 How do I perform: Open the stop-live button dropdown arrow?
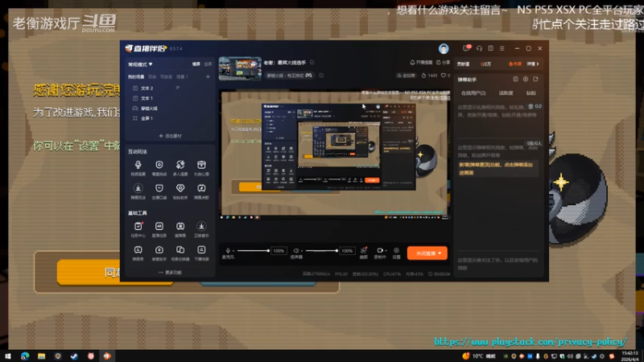click(x=440, y=253)
